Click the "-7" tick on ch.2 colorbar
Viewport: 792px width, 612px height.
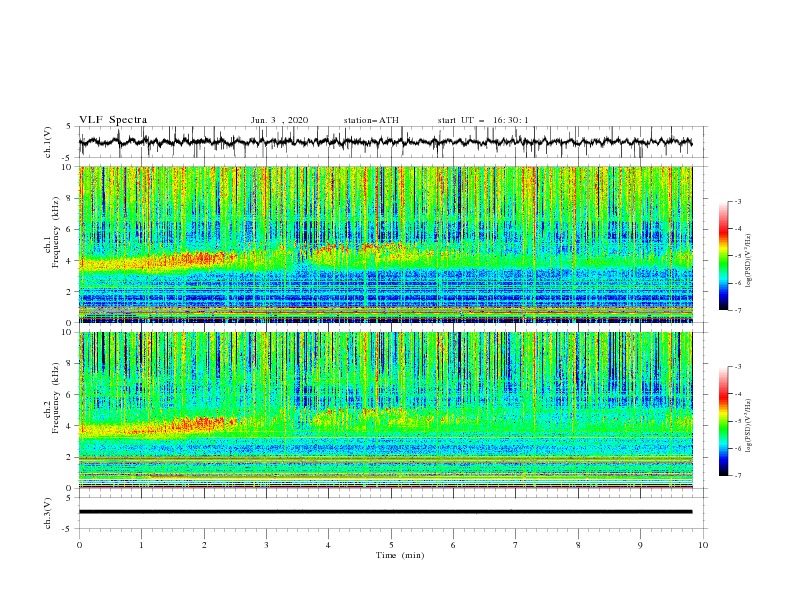[737, 475]
